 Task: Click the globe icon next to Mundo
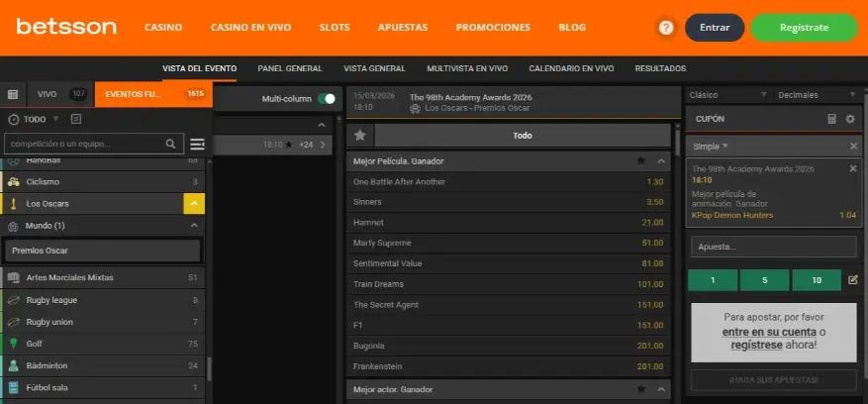[x=13, y=226]
